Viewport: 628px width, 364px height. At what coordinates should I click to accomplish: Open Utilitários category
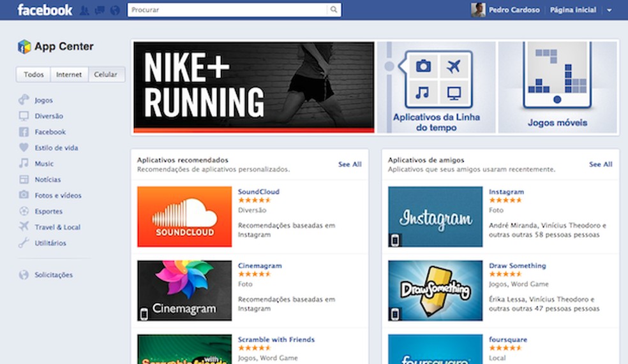(50, 243)
